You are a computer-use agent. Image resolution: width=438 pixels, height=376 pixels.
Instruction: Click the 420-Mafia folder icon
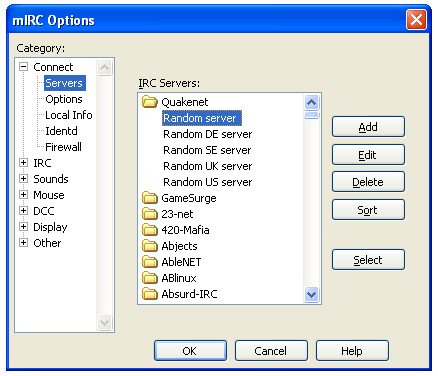tap(149, 230)
